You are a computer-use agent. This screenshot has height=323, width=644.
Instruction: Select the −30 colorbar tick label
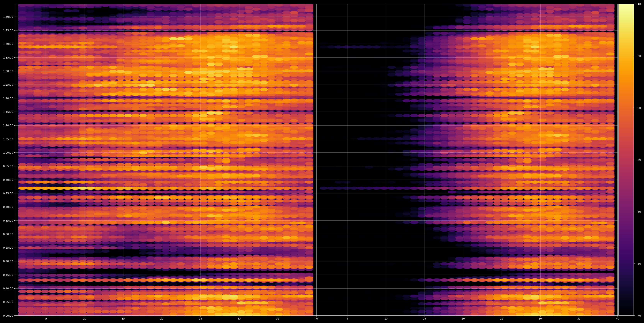tap(638, 108)
